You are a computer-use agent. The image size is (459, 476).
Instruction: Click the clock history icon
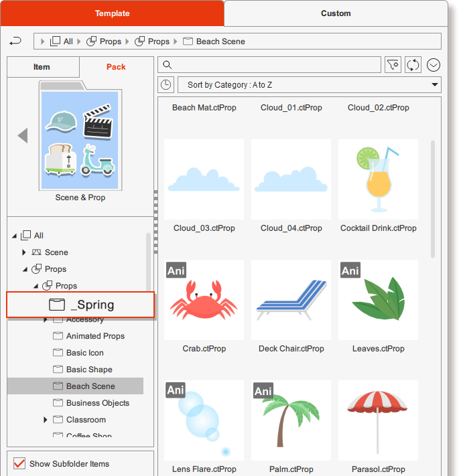pos(166,85)
